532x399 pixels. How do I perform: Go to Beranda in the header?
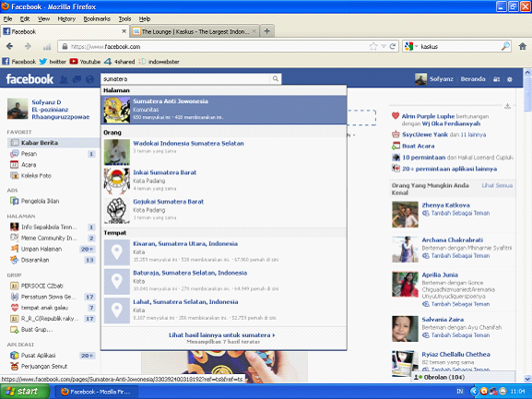(x=473, y=79)
